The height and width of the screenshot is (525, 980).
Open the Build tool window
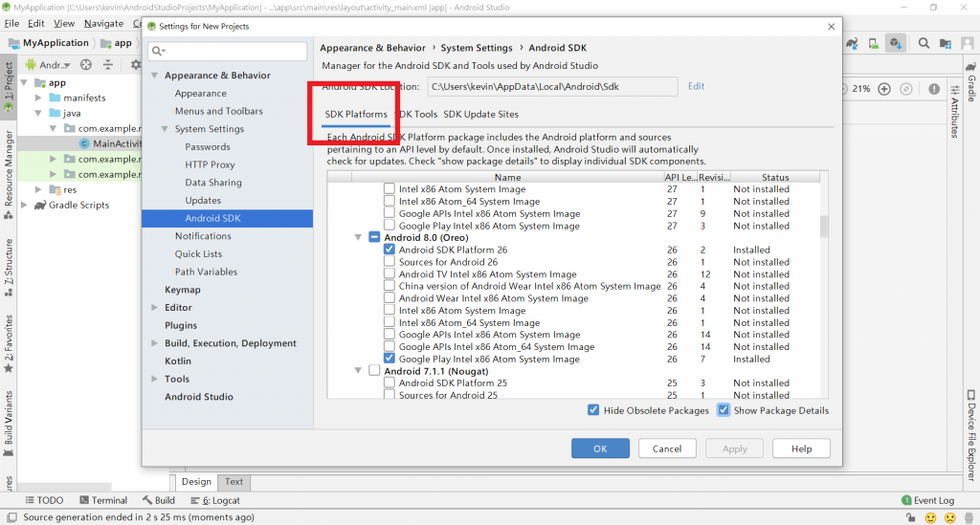pos(158,500)
